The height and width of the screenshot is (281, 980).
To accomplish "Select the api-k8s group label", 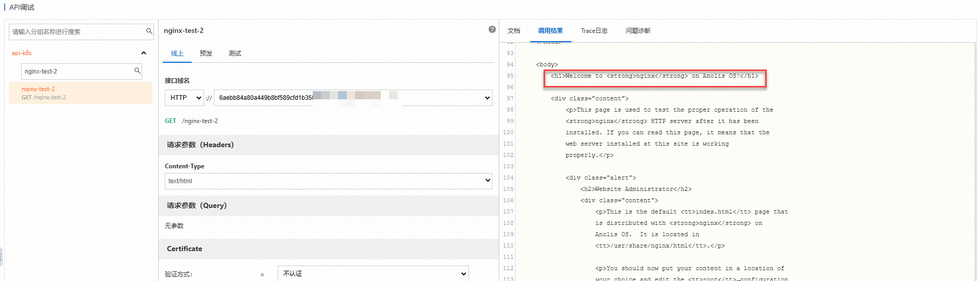I will (22, 53).
